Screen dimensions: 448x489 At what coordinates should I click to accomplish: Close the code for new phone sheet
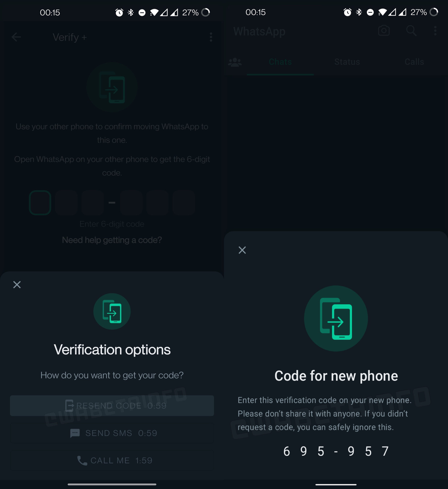coord(242,250)
